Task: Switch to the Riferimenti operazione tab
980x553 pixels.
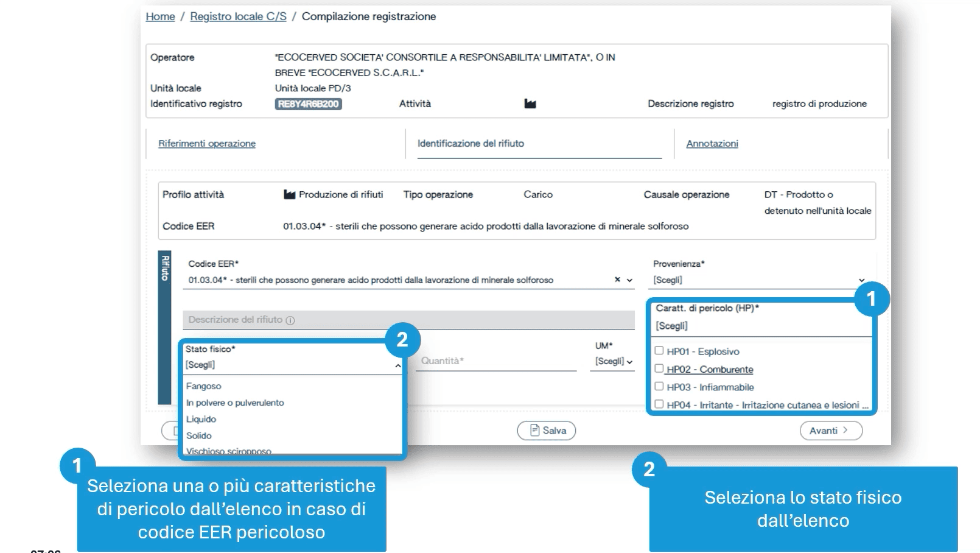Action: [207, 144]
